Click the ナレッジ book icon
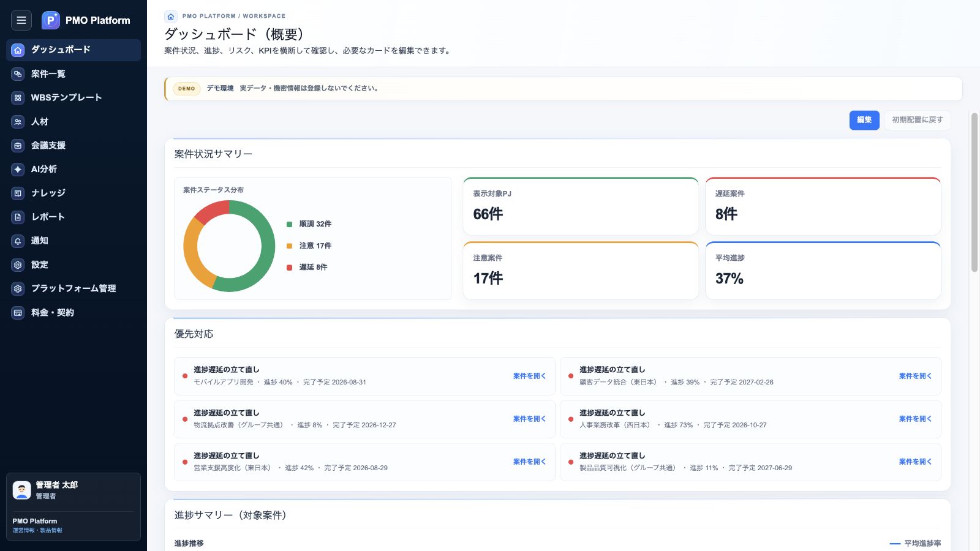The width and height of the screenshot is (980, 551). coord(18,193)
